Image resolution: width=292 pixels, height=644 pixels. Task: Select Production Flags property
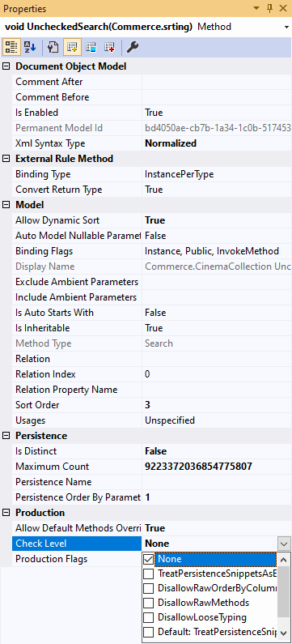77,559
